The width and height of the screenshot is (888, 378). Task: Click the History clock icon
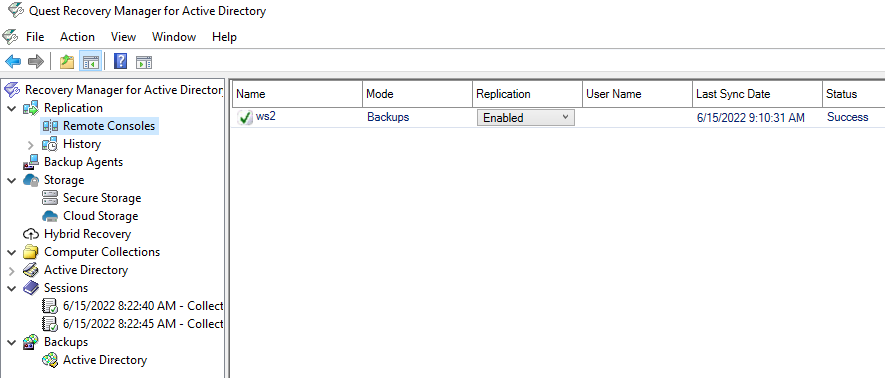[x=50, y=144]
